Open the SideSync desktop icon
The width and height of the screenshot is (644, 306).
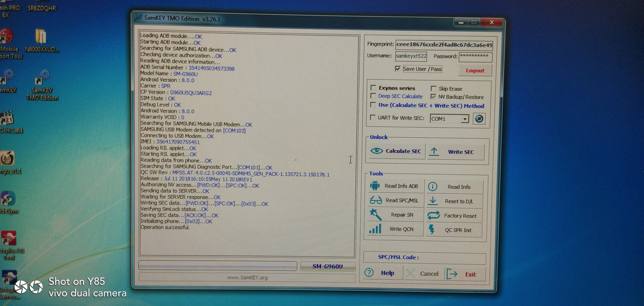click(9, 202)
